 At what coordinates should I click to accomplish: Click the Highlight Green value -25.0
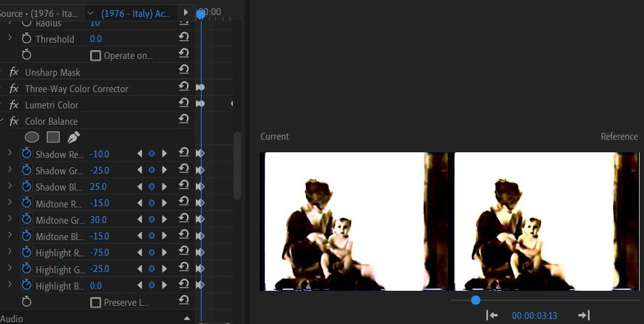(x=100, y=269)
